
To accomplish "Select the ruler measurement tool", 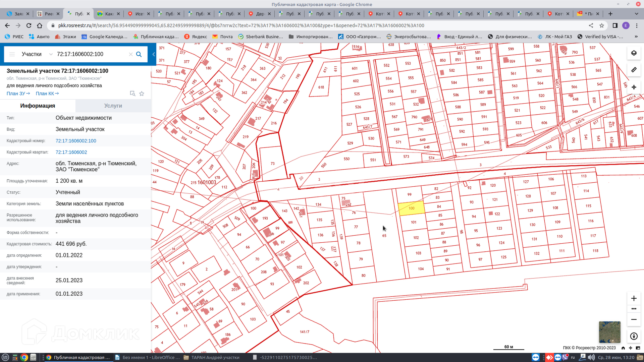I will [634, 70].
